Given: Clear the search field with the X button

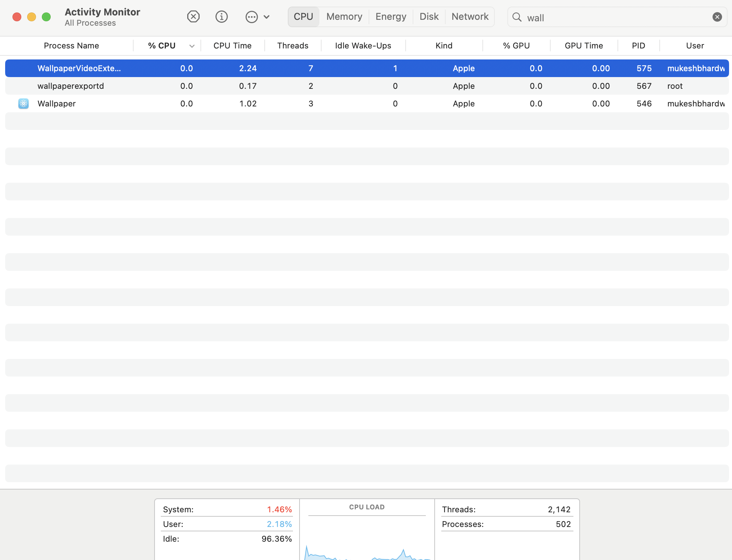Looking at the screenshot, I should point(717,17).
